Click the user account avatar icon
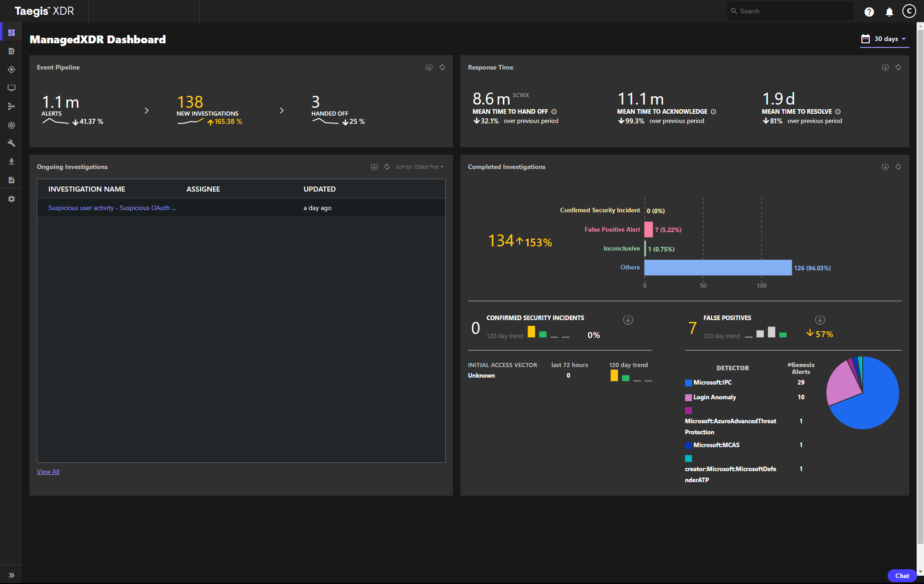This screenshot has width=924, height=584. (909, 11)
